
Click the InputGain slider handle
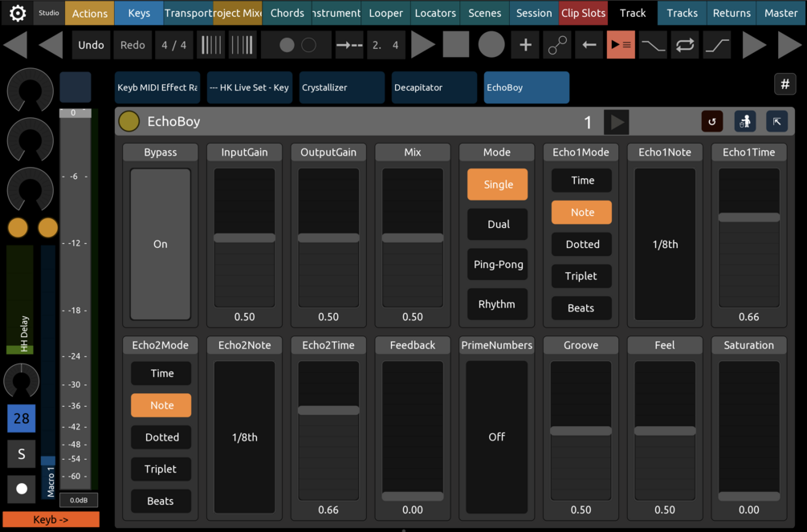(244, 238)
